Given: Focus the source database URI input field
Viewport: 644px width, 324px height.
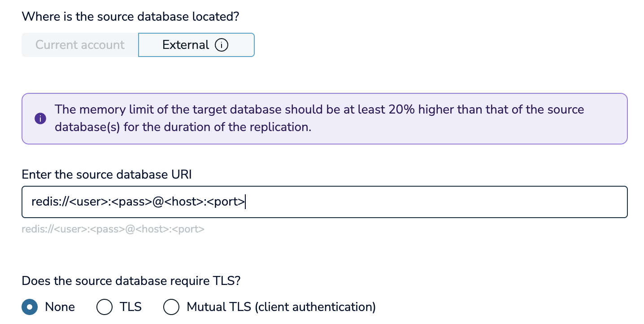Looking at the screenshot, I should 324,202.
